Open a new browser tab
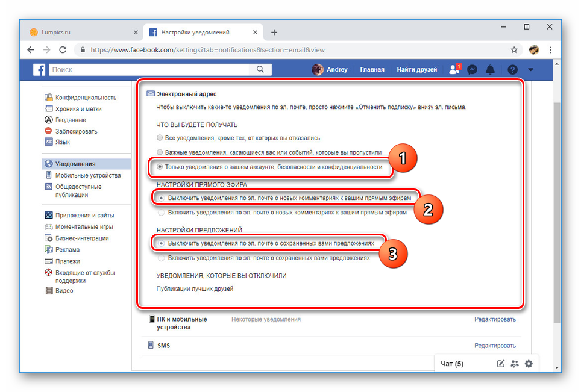This screenshot has width=581, height=392. [x=274, y=32]
